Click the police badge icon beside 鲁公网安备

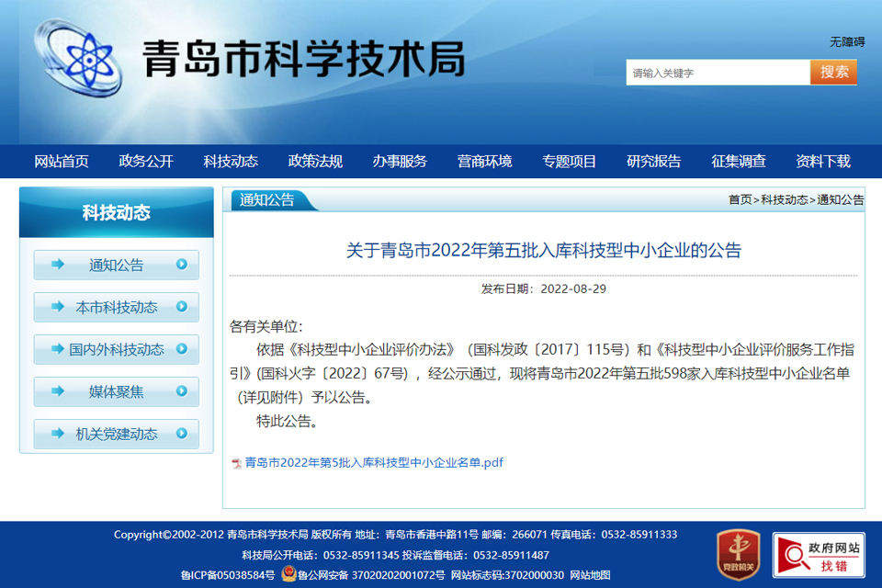288,574
